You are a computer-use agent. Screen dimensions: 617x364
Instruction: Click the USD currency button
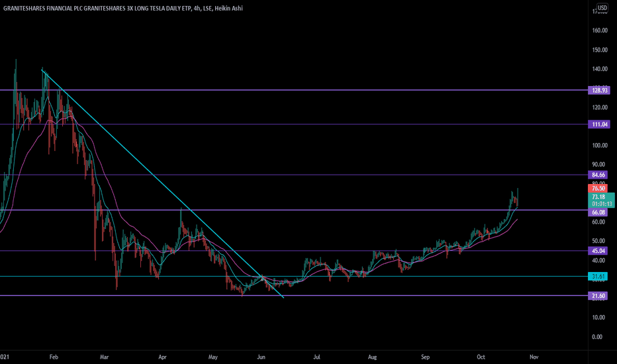pyautogui.click(x=602, y=7)
